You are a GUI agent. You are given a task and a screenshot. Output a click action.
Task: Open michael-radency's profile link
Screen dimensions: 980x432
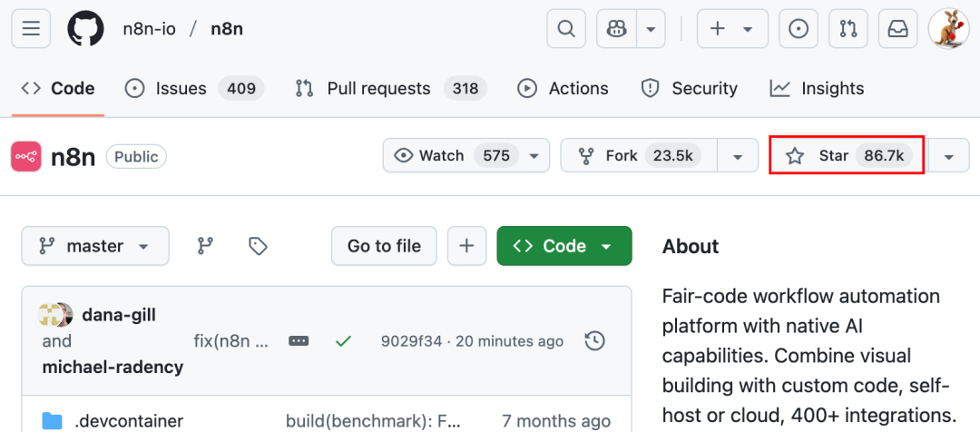pyautogui.click(x=113, y=367)
